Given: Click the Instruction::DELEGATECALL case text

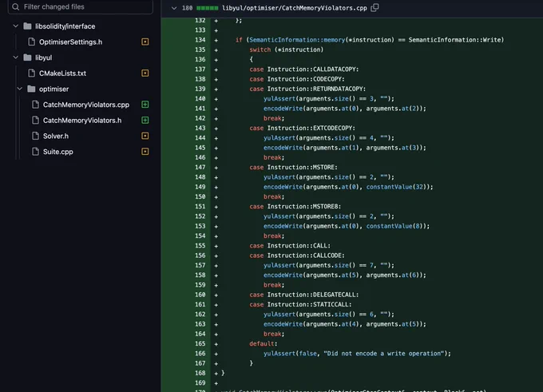Looking at the screenshot, I should pyautogui.click(x=313, y=295).
